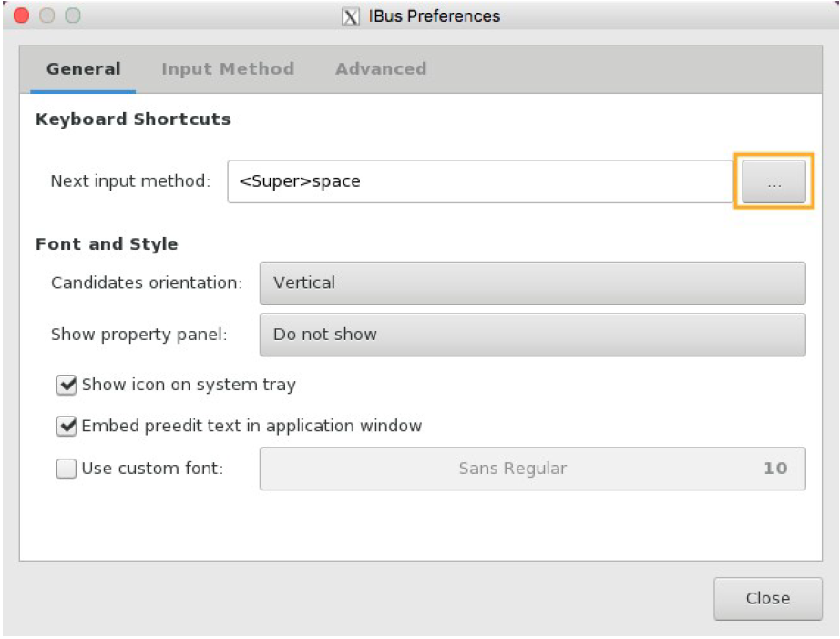Minimize the IBus Preferences window
The image size is (840, 639).
tap(46, 16)
